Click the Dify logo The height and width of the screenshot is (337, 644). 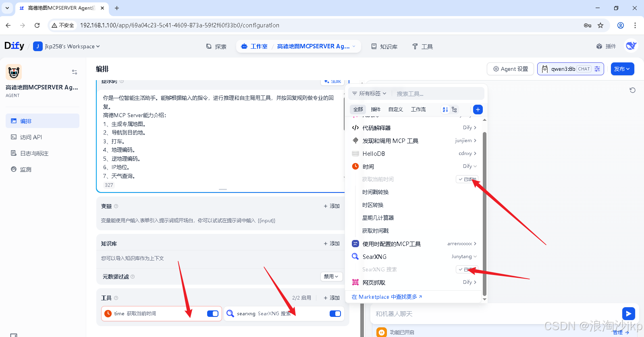(14, 46)
